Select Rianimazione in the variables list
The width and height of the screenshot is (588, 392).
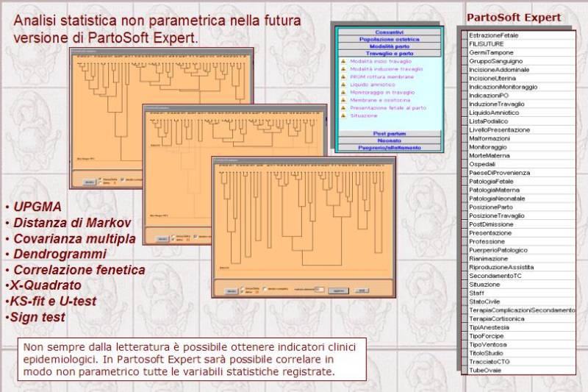click(522, 259)
